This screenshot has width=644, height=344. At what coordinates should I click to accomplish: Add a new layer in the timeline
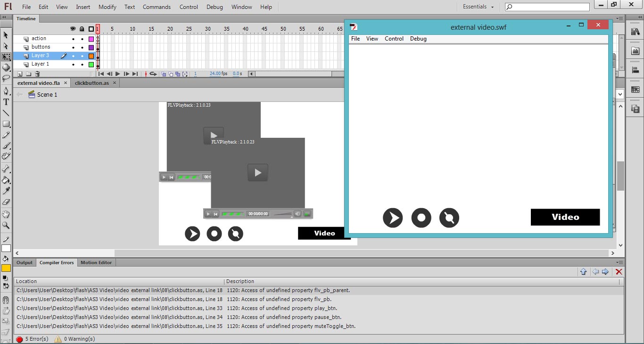20,74
